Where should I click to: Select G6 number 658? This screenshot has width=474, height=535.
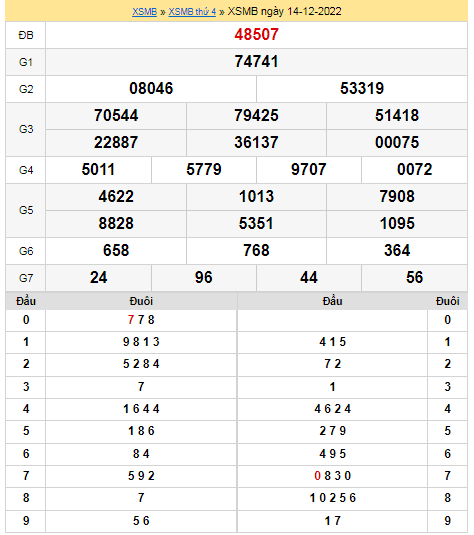(x=116, y=250)
